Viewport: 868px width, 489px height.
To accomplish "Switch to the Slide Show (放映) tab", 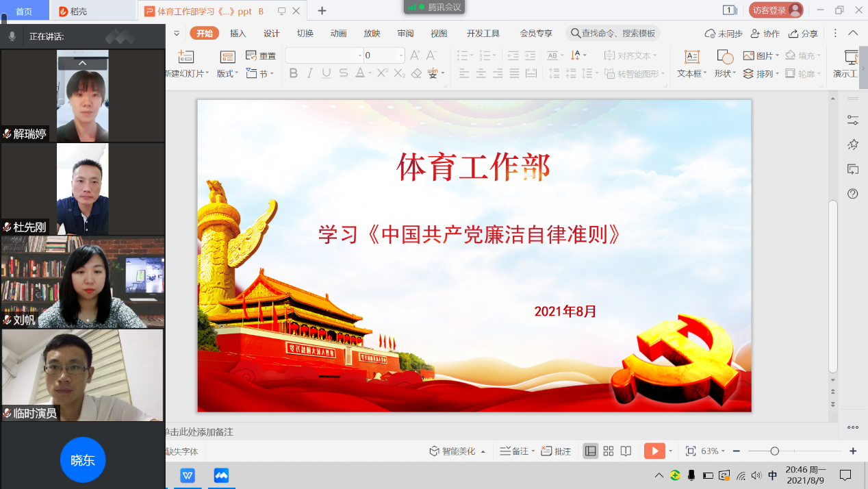I will (372, 33).
